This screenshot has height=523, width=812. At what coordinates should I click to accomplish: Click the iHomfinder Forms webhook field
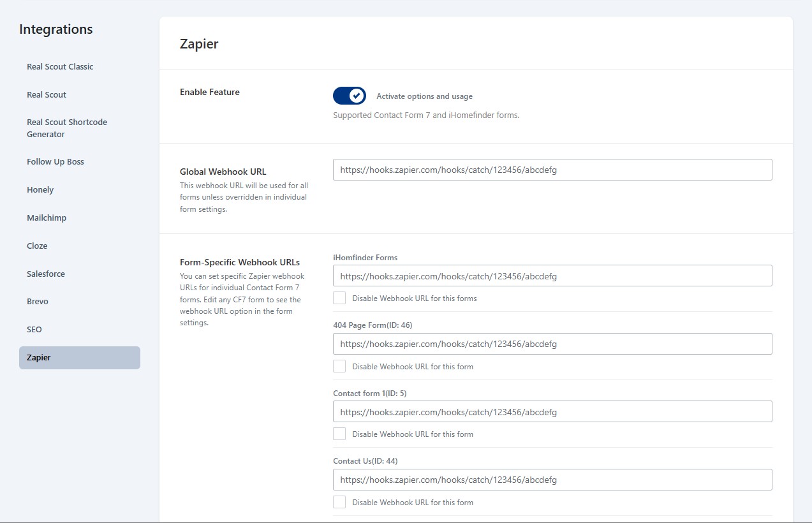click(552, 276)
